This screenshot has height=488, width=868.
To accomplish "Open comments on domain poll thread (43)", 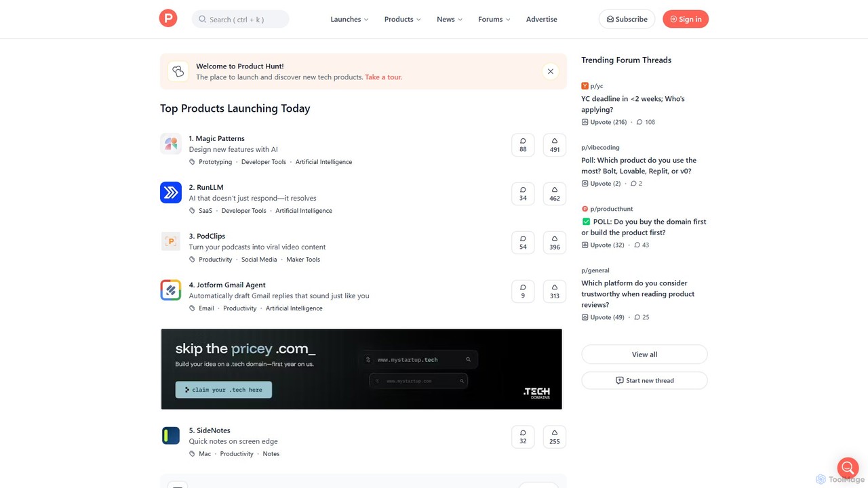I will (642, 245).
